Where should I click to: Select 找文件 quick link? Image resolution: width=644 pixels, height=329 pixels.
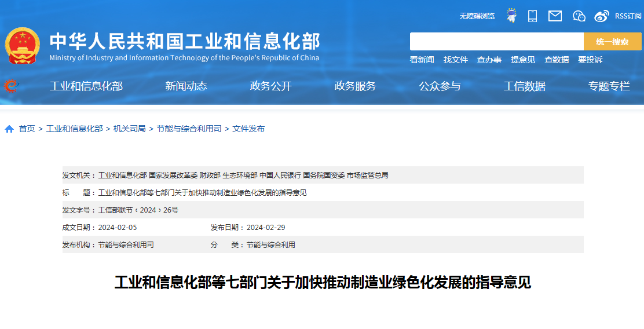(455, 60)
